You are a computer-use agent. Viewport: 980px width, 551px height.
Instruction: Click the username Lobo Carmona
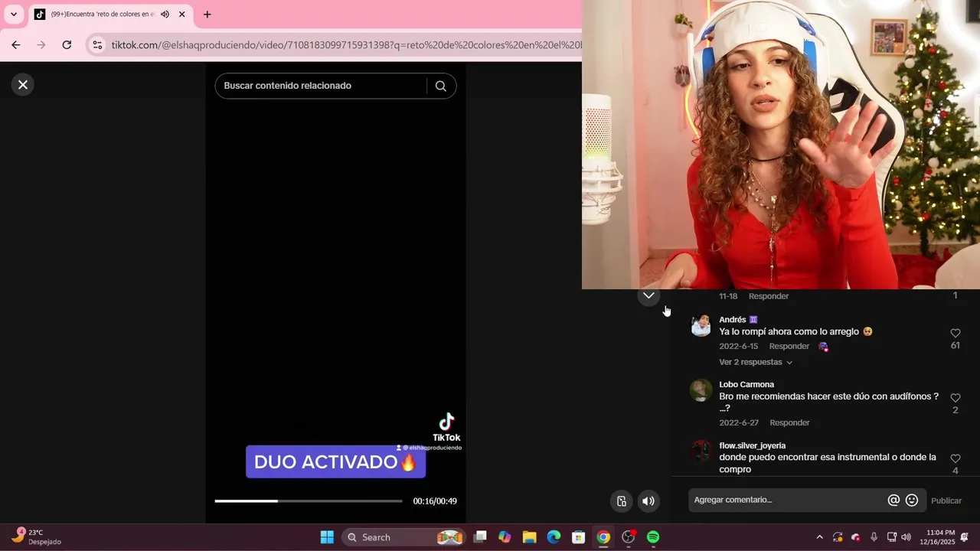pos(746,385)
